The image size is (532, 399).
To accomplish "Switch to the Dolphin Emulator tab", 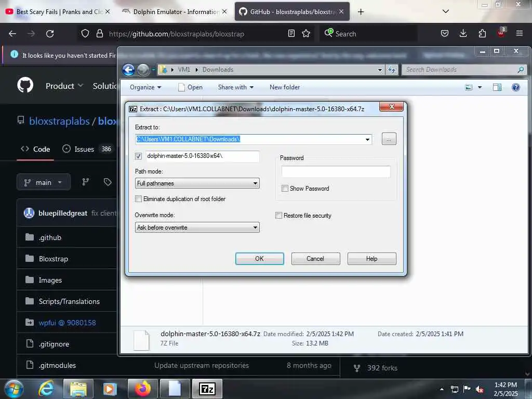I will 174,12.
